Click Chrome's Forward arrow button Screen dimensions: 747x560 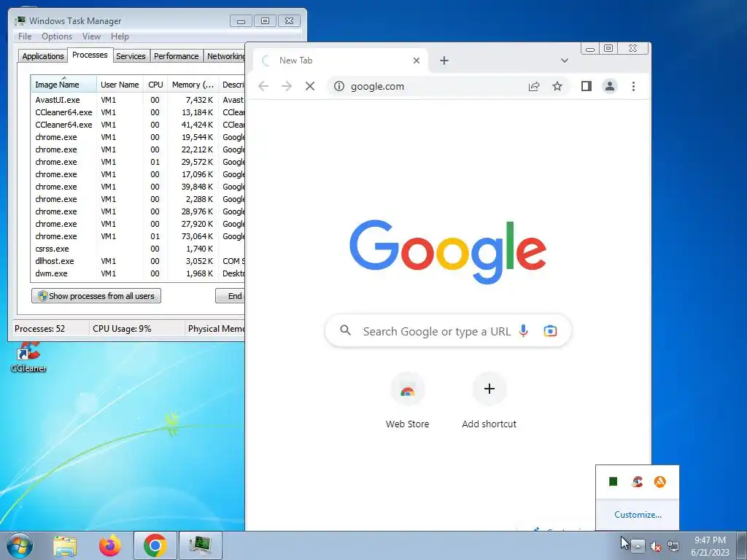[286, 86]
